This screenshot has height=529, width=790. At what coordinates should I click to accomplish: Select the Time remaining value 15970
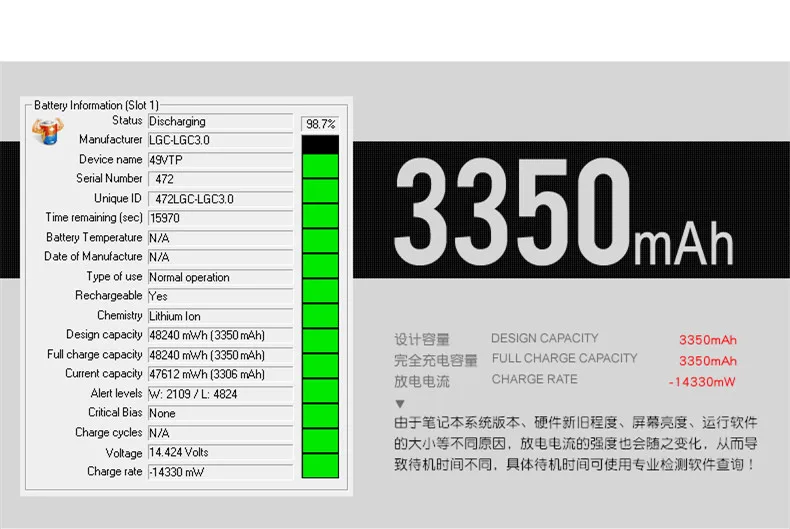165,218
